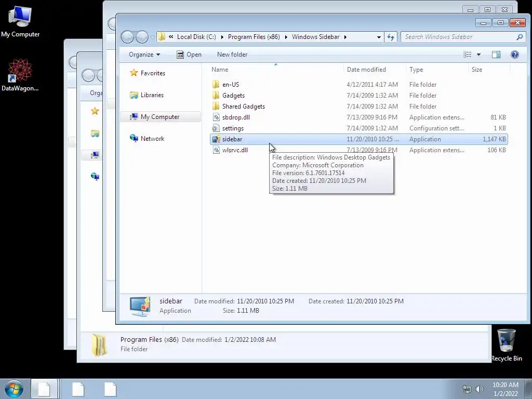The height and width of the screenshot is (399, 532).
Task: Click the Open toolbar button
Action: pos(189,54)
